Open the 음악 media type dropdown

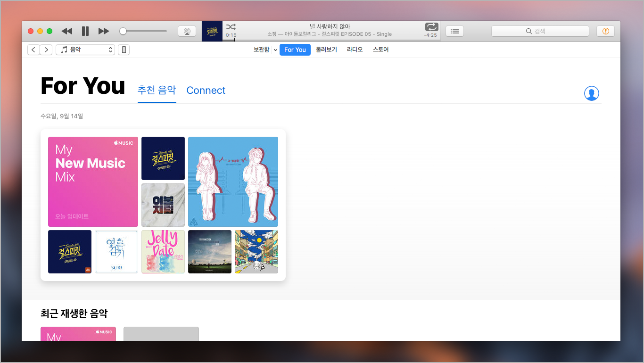(85, 49)
